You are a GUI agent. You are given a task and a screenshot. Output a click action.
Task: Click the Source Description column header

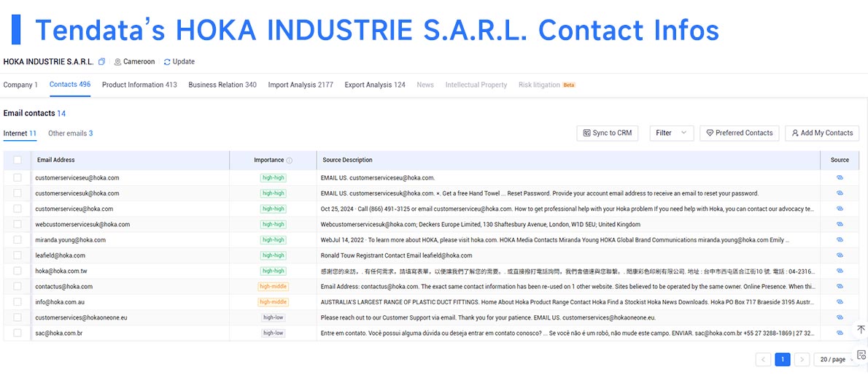click(x=348, y=160)
